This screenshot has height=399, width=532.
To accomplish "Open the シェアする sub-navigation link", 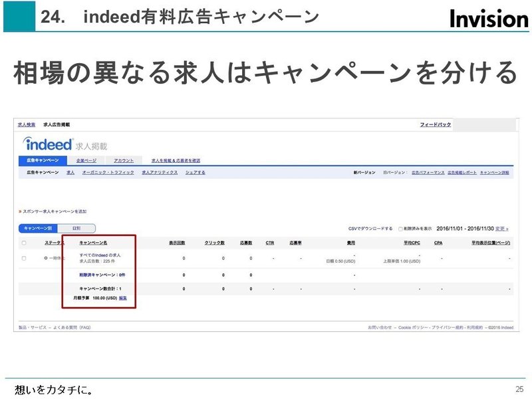I will [x=195, y=172].
